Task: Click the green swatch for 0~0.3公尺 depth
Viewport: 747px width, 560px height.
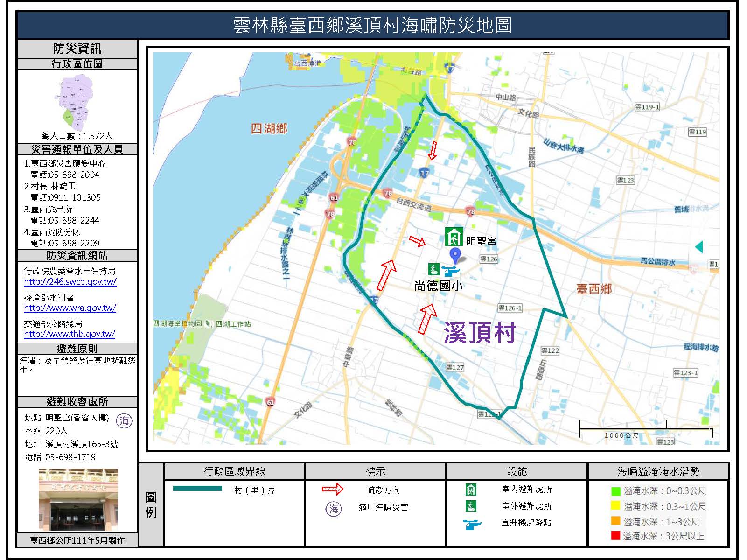Action: [x=615, y=491]
